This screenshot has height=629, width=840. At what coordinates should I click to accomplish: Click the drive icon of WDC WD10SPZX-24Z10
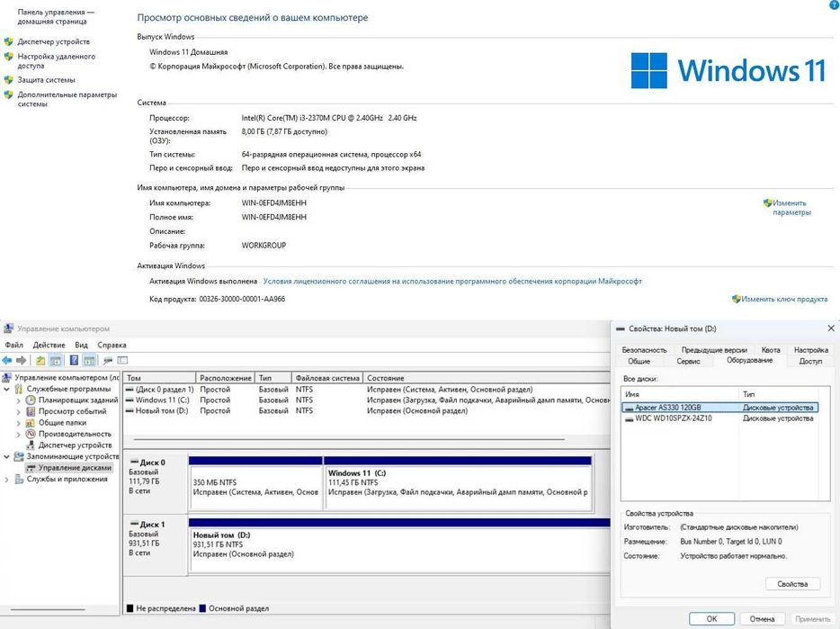[629, 418]
